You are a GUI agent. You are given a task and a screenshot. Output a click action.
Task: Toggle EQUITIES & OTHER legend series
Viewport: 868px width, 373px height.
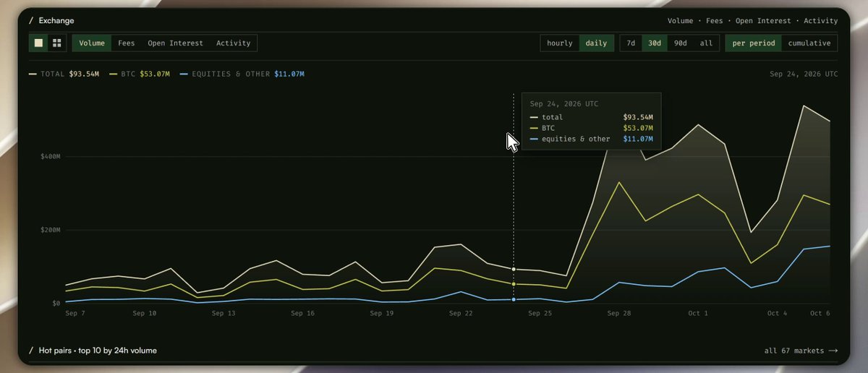click(x=242, y=74)
